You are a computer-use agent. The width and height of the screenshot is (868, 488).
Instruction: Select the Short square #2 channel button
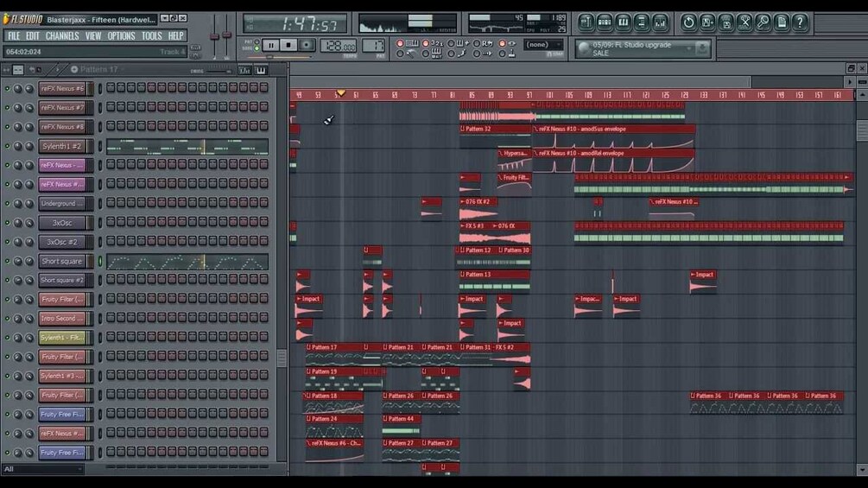coord(62,281)
